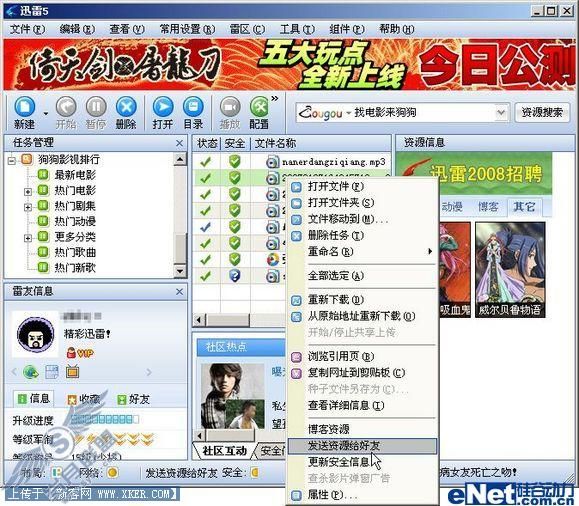Viewport: 579px width, 506px height.
Task: Choose 打开文件 from context menu
Action: (x=363, y=187)
